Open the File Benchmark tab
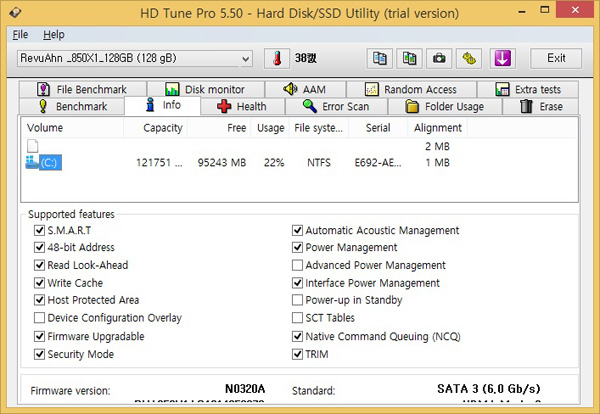The width and height of the screenshot is (600, 414). click(x=83, y=89)
